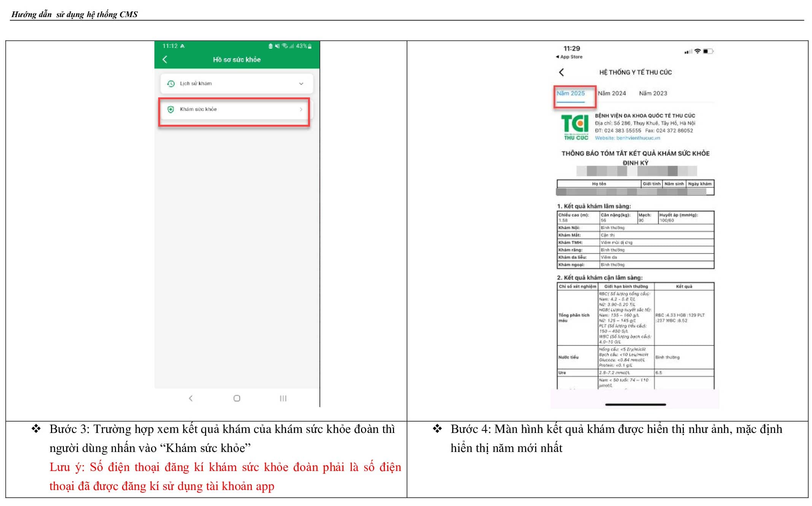Viewport: 812px width, 506px height.
Task: Switch to the Năm 2023 tab
Action: click(653, 94)
